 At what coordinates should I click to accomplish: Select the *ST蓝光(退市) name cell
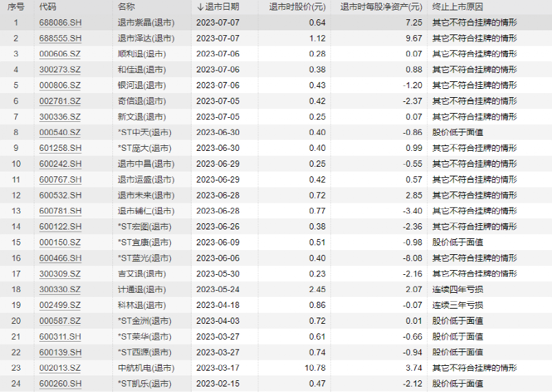pos(145,258)
